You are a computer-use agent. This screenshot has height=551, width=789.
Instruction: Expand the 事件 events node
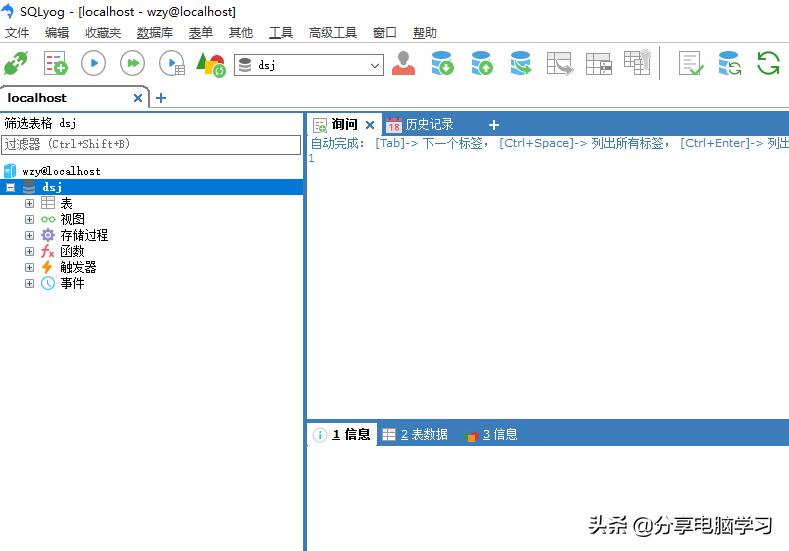point(29,283)
